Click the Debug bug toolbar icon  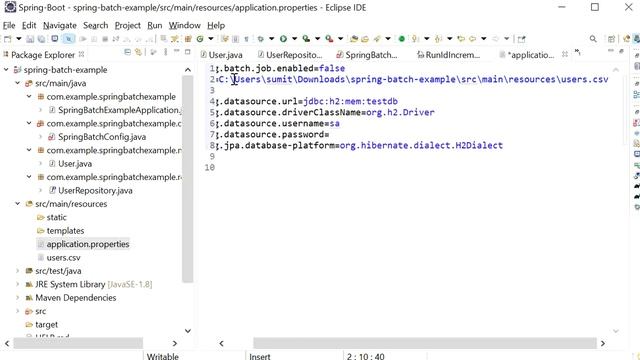coord(260,39)
